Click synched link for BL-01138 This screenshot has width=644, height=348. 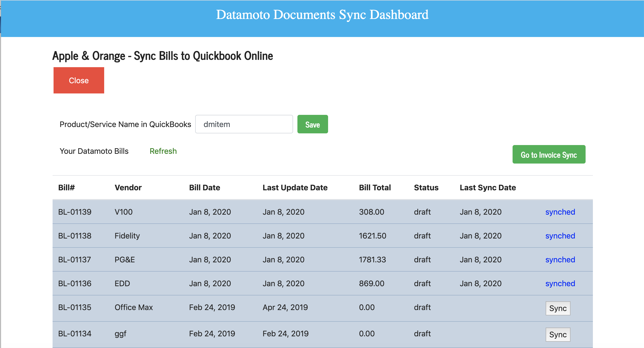click(560, 236)
